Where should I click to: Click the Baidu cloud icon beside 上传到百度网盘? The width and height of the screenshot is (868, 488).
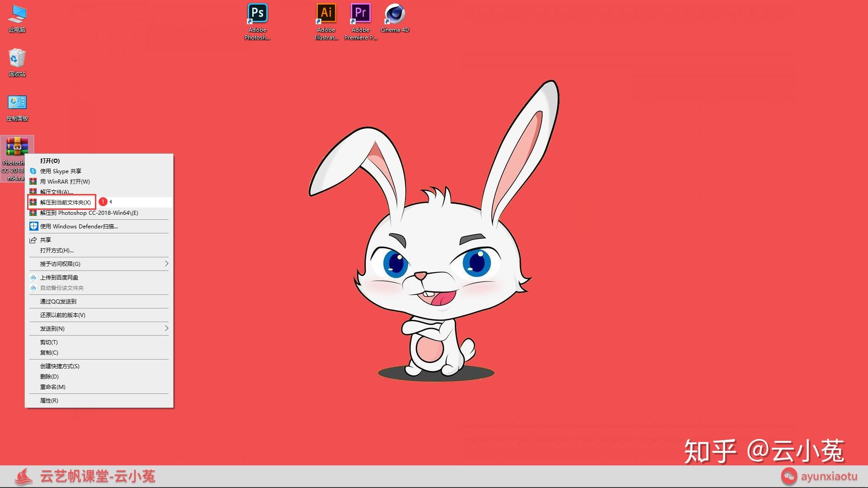33,278
